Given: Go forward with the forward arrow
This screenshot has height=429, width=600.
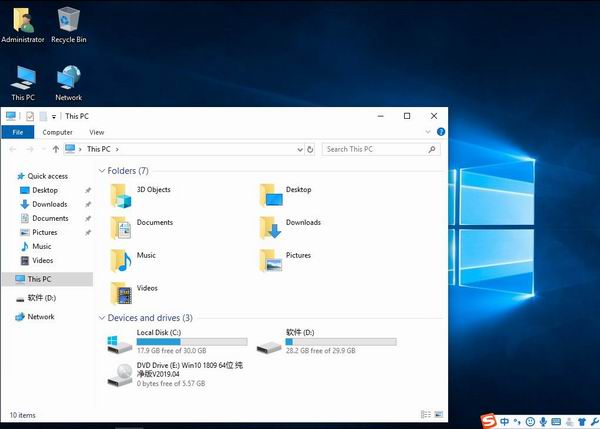Looking at the screenshot, I should 29,149.
